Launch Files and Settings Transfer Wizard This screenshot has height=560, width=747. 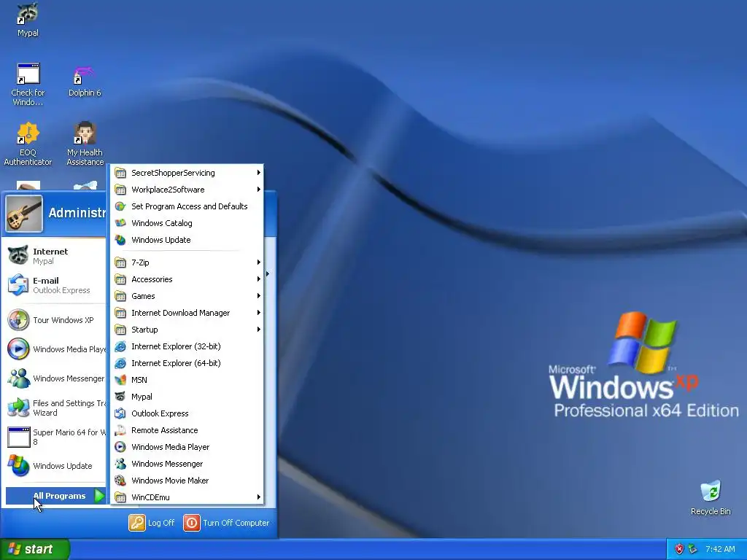coord(55,408)
